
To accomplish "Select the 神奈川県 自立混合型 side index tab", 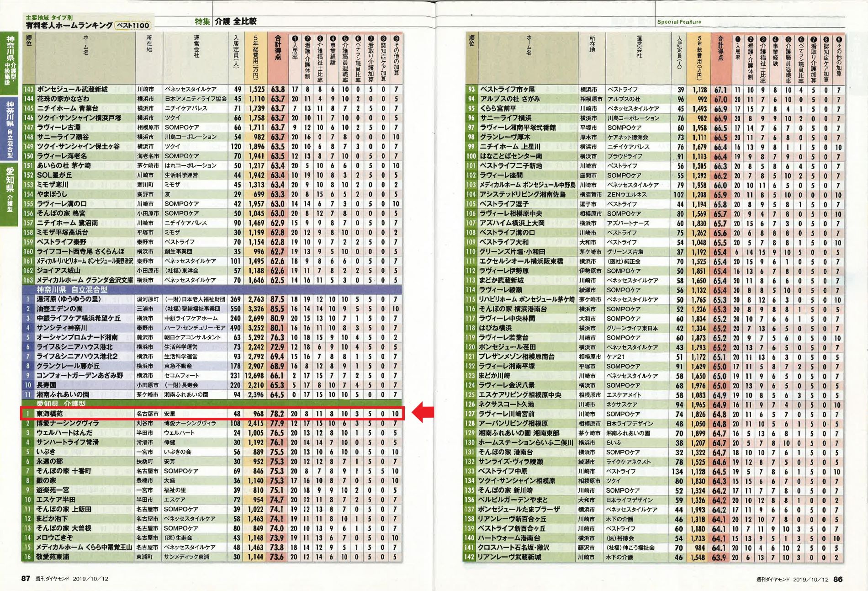I will [10, 129].
